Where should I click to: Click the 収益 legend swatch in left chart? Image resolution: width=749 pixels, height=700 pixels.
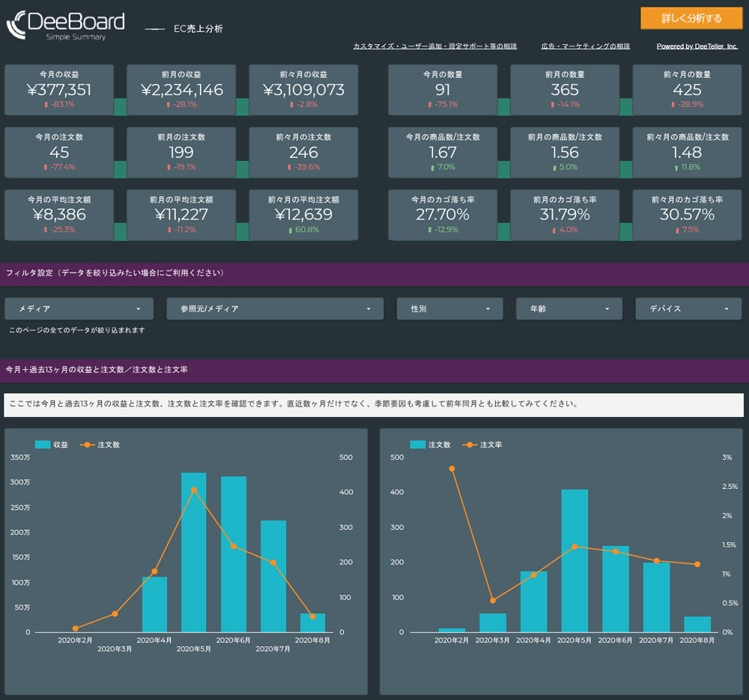(43, 445)
